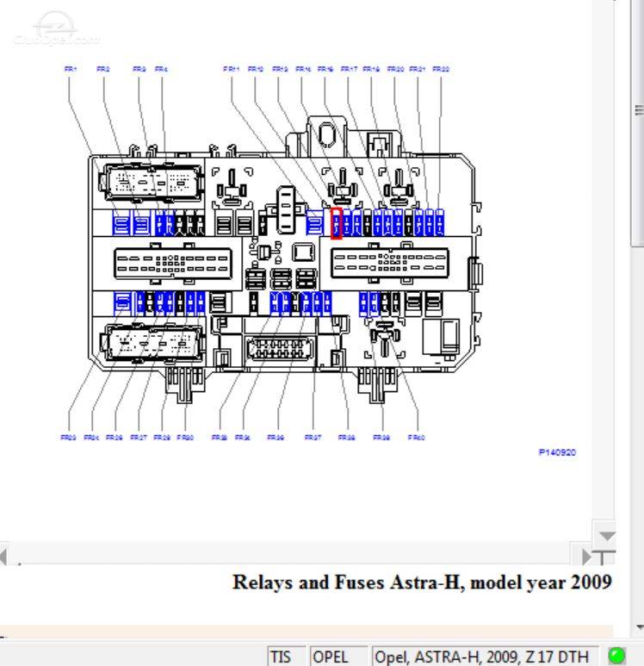Image resolution: width=644 pixels, height=666 pixels.
Task: Click the FR23 fuse label
Action: click(x=68, y=438)
